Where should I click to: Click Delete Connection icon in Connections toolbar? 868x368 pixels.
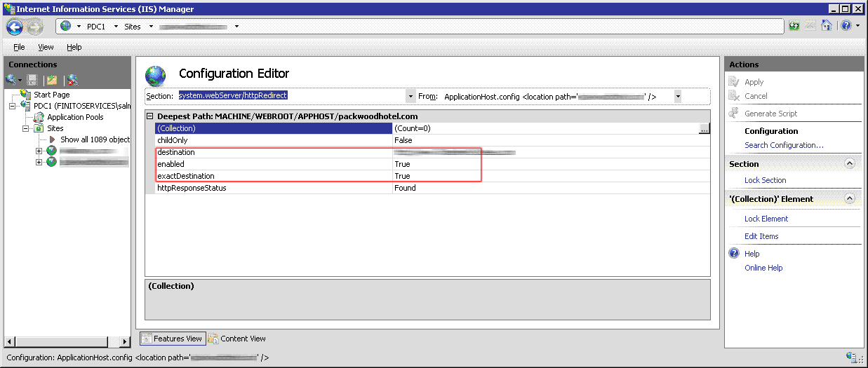point(72,80)
